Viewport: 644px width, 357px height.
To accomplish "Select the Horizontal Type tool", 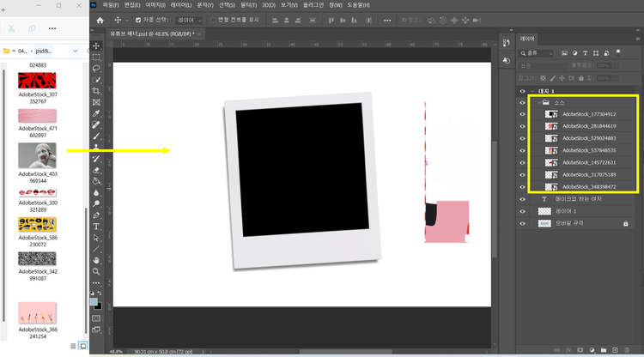I will click(96, 227).
